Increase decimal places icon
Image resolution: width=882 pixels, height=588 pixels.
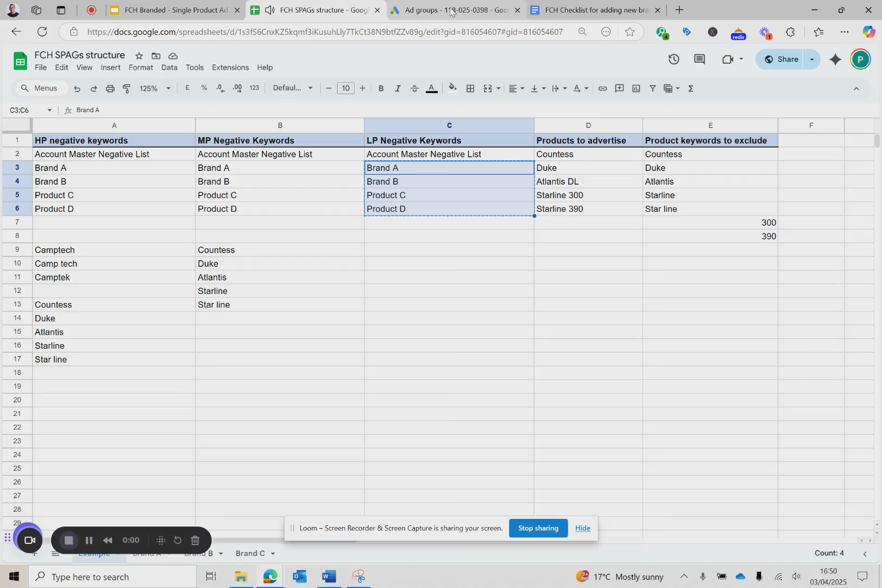point(237,88)
